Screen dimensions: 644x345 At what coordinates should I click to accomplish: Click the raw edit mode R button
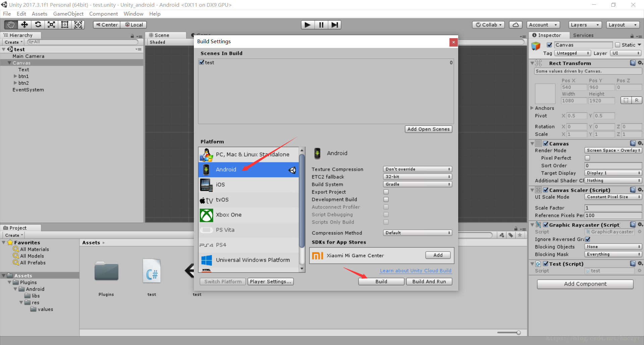pos(637,100)
